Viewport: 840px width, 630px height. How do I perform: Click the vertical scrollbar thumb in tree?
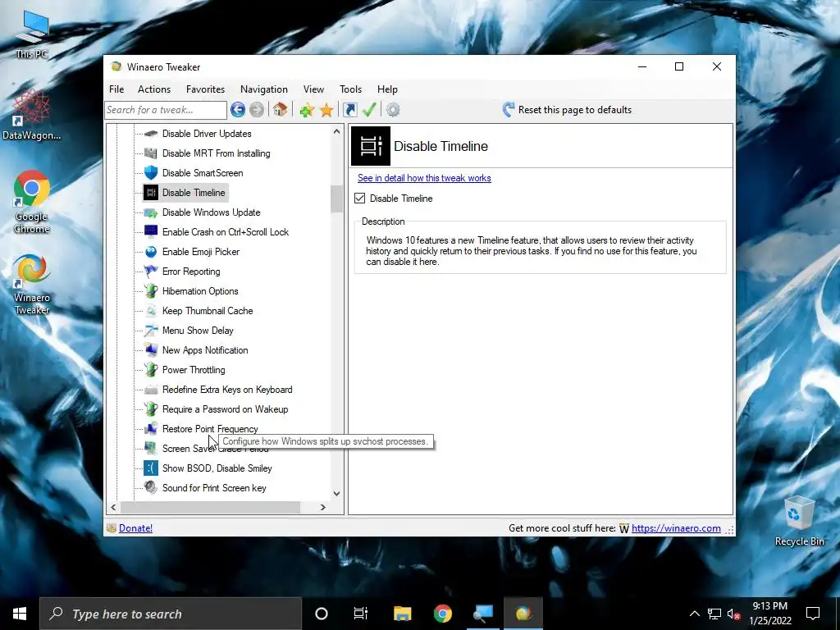click(x=336, y=199)
